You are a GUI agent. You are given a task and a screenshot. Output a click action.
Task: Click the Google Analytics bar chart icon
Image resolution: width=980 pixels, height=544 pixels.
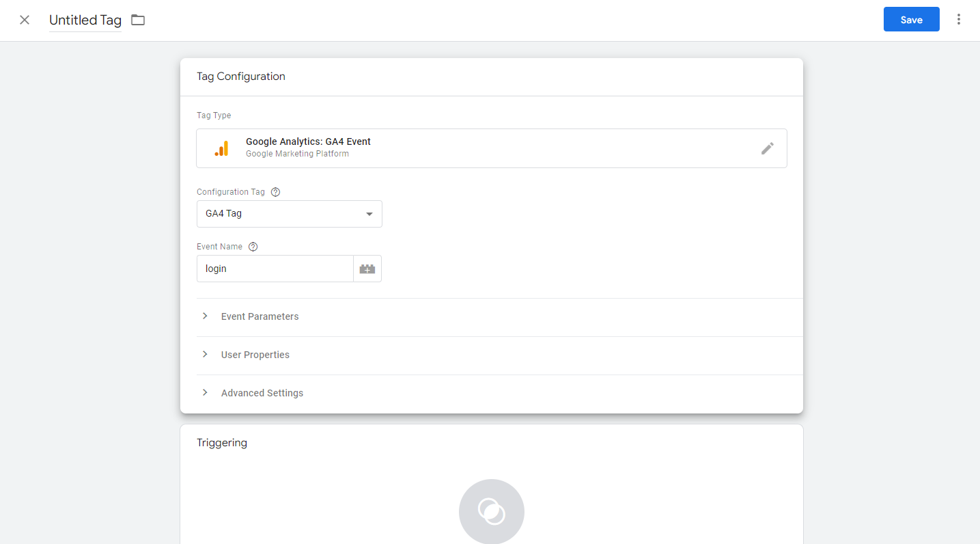pyautogui.click(x=221, y=148)
